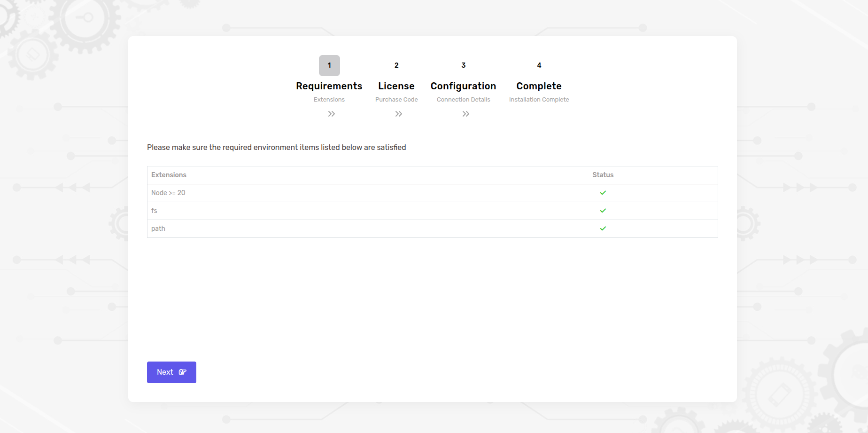This screenshot has width=868, height=433.
Task: Click the 'Extensions' column header
Action: [x=169, y=175]
